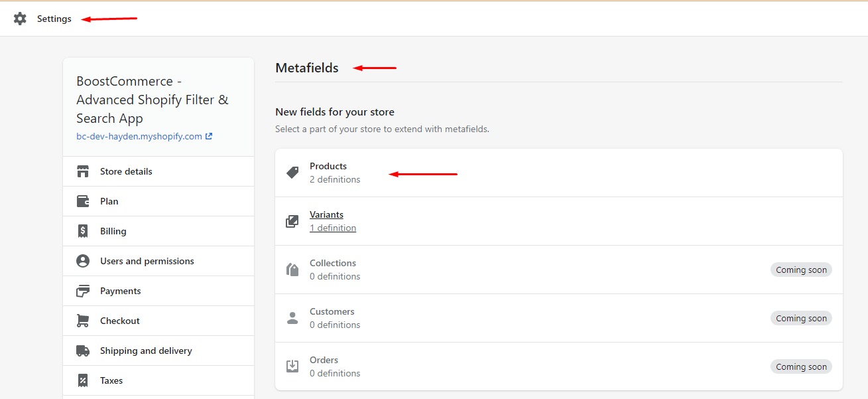The height and width of the screenshot is (399, 868).
Task: Open the Plan settings section
Action: pyautogui.click(x=110, y=200)
